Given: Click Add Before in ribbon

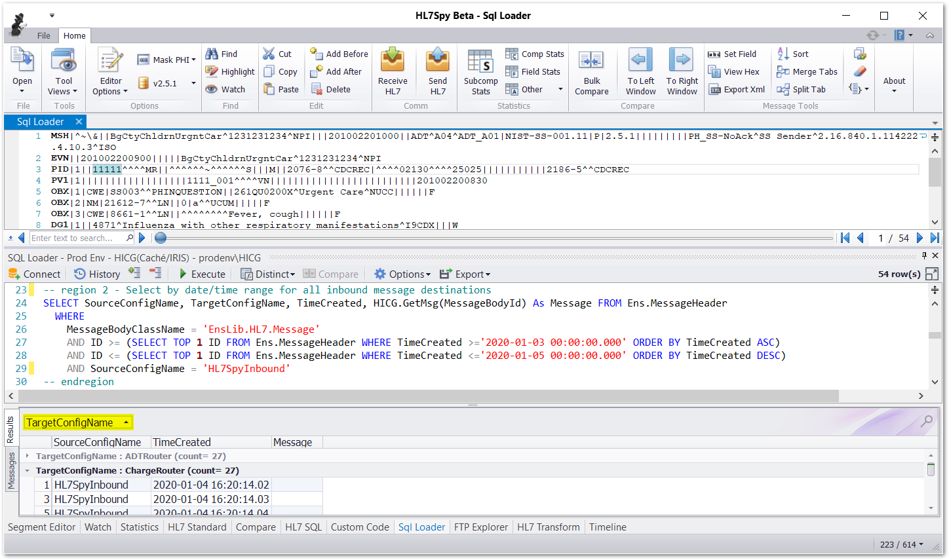Looking at the screenshot, I should click(339, 54).
